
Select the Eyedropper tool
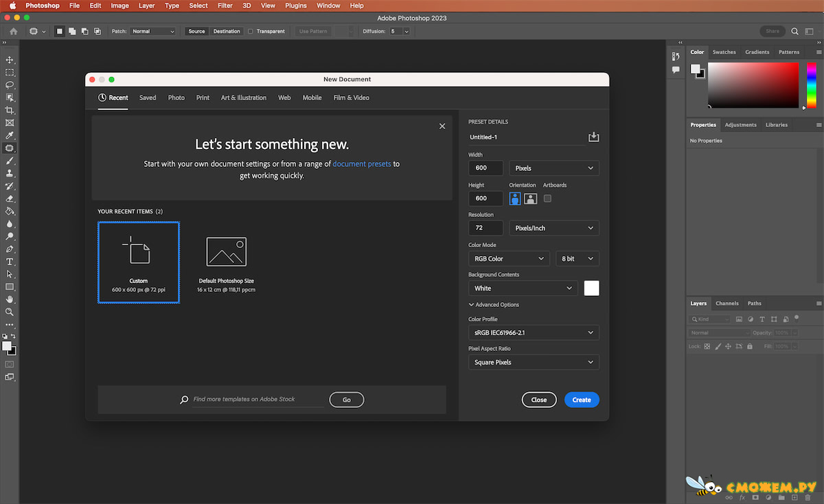[10, 135]
